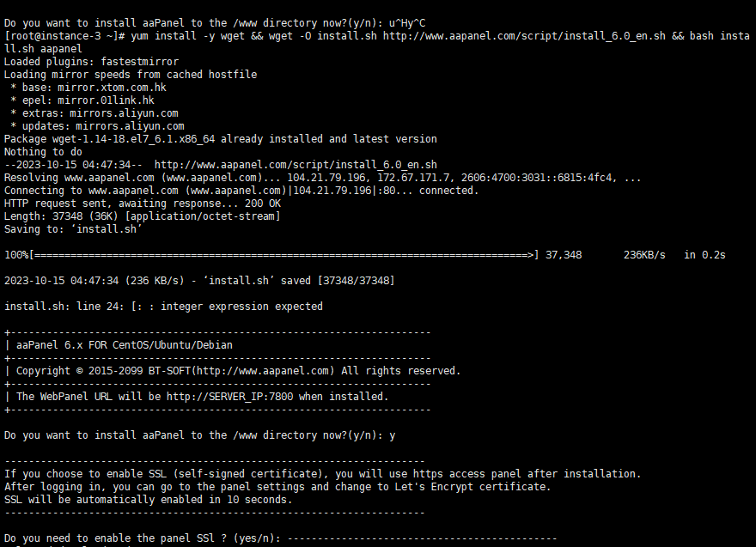The width and height of the screenshot is (756, 547).
Task: Click the install.sh URL on the timestamped wget line
Action: tap(296, 165)
